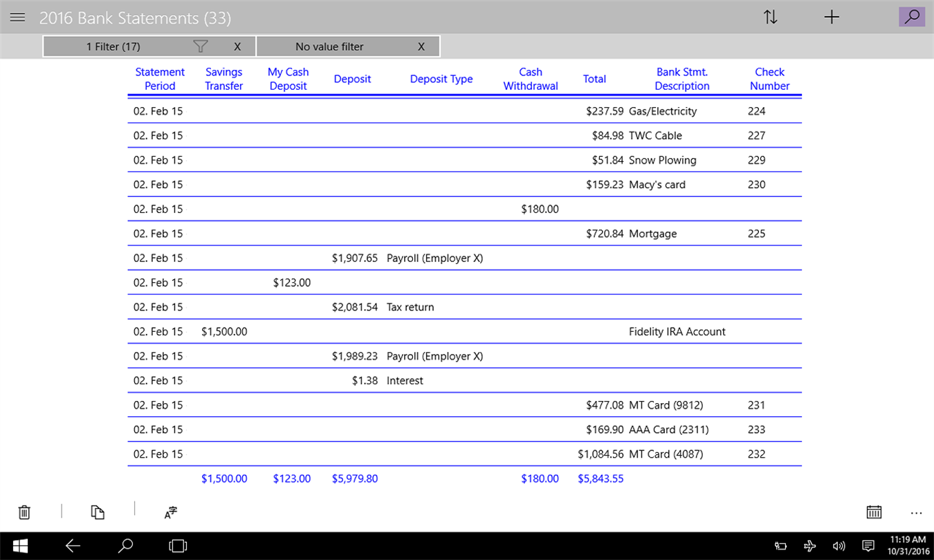Click the copy records icon

[98, 512]
